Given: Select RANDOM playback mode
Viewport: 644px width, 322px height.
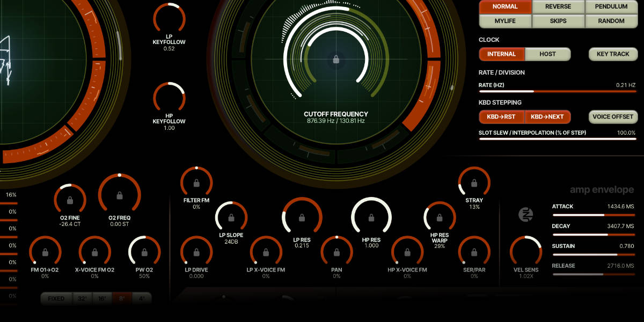Looking at the screenshot, I should point(611,21).
